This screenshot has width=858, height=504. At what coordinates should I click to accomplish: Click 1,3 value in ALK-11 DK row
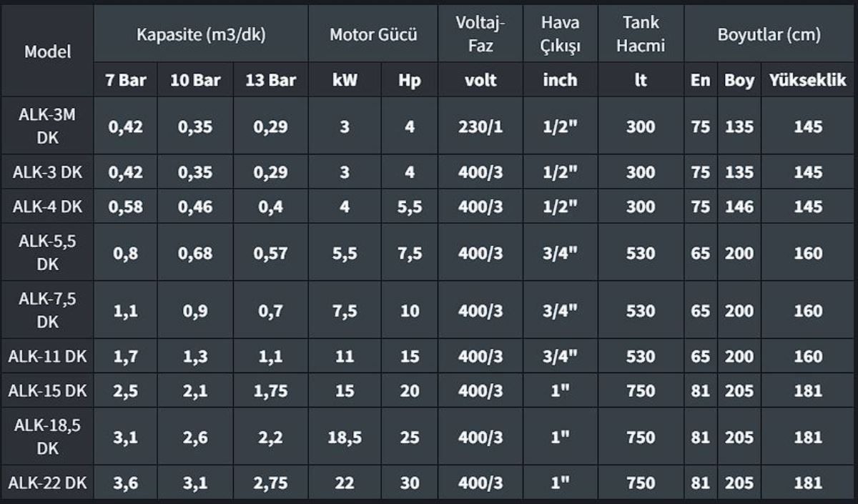click(x=194, y=357)
